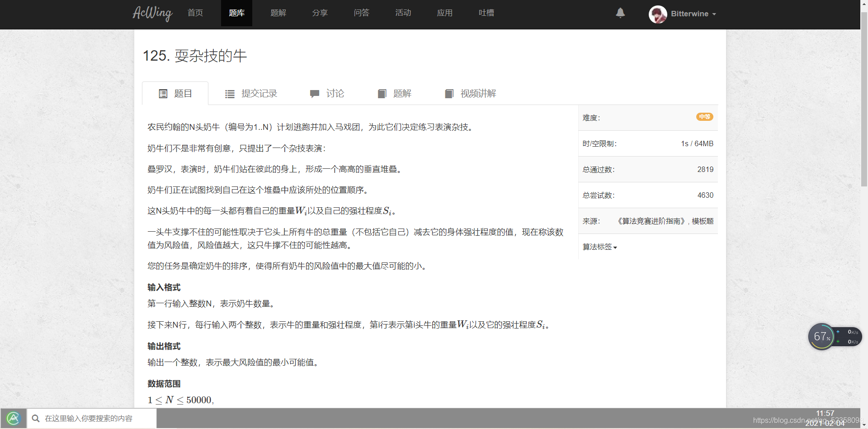Click the search input in the taskbar
The image size is (868, 429).
click(92, 419)
